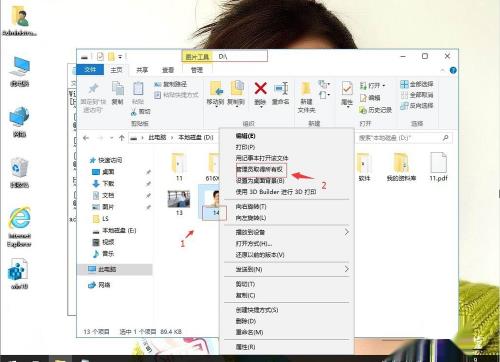Click the 剪切 scissors button
This screenshot has width=500, height=362.
tap(141, 112)
